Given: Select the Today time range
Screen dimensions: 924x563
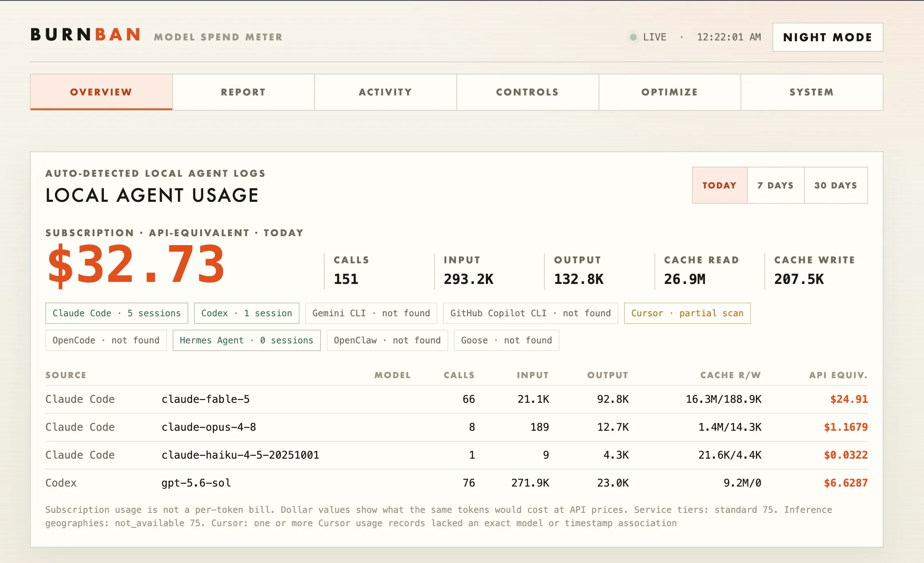Looking at the screenshot, I should tap(719, 185).
